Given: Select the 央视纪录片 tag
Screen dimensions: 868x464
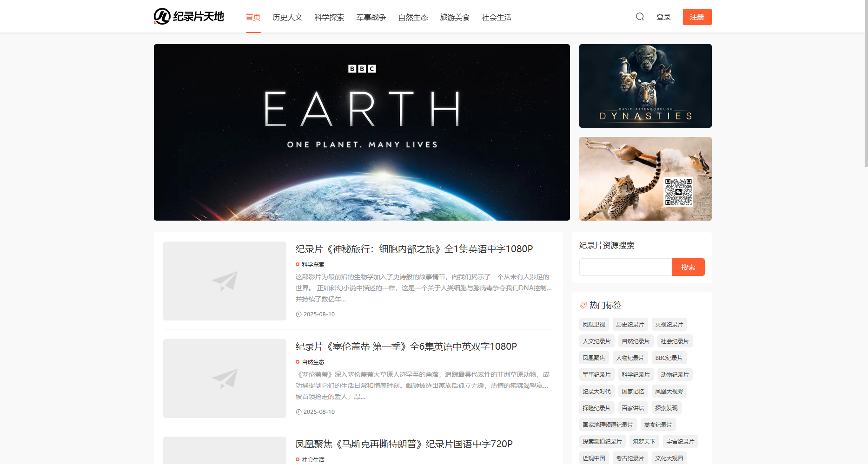Looking at the screenshot, I should [669, 325].
